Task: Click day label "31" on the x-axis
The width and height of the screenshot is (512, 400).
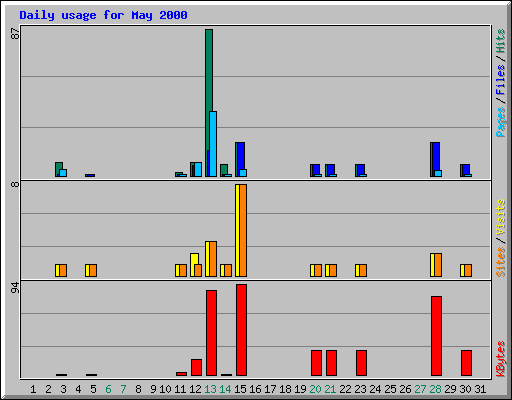Action: [x=480, y=389]
